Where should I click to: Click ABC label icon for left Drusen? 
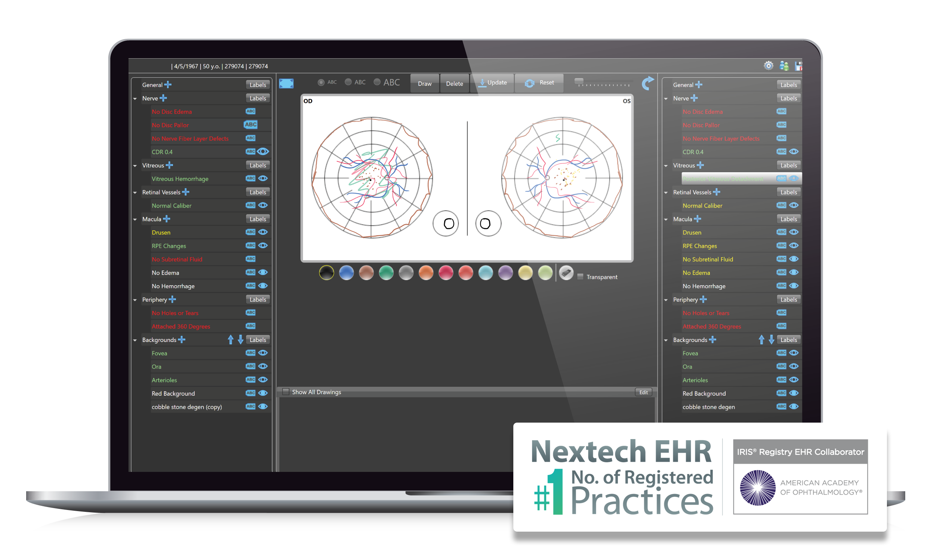(251, 232)
